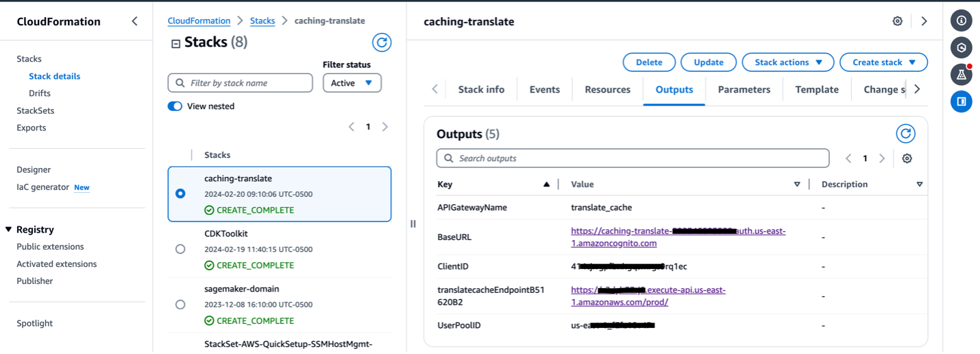Open Stack details in the sidebar
Screen dimensions: 980x354
(x=54, y=76)
